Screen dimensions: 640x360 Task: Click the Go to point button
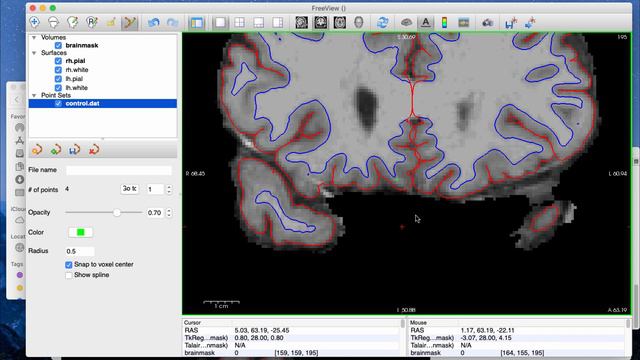pyautogui.click(x=130, y=189)
